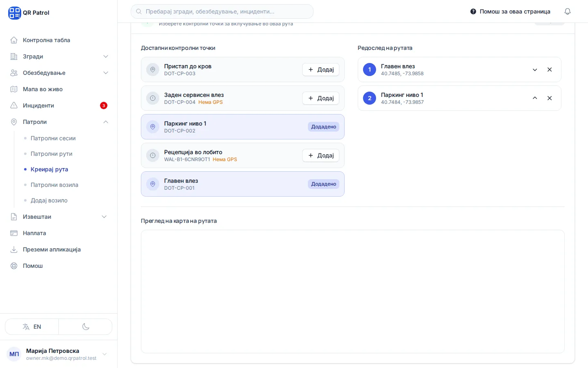
Task: Click the step number 2 route badge
Action: [370, 98]
